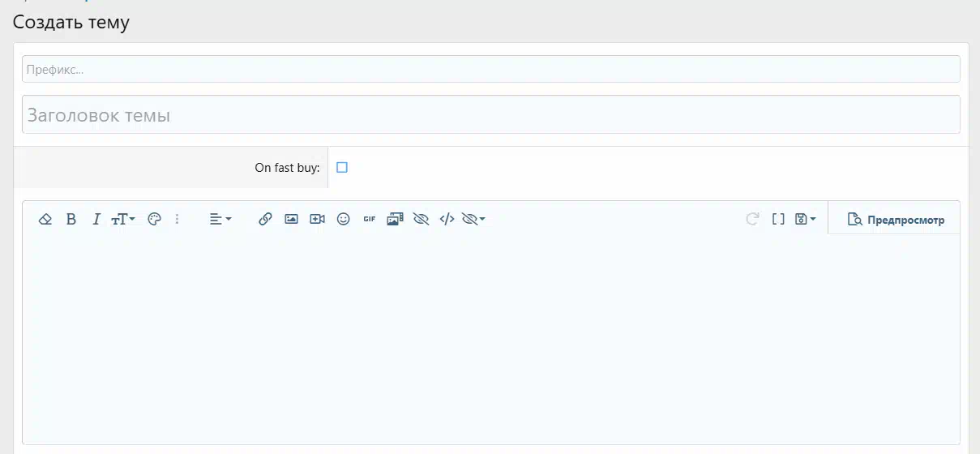Open the hidden content dropdown
Viewport: 980px width, 454px height.
pos(473,219)
